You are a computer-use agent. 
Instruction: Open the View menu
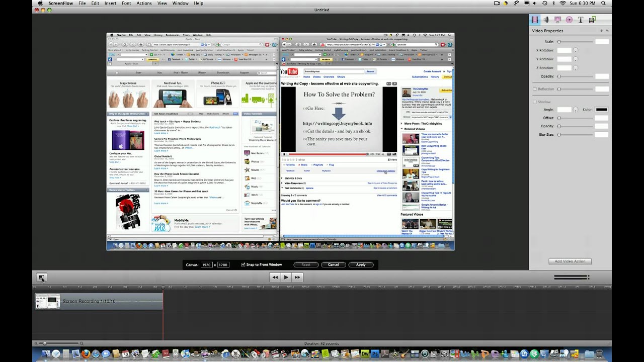162,3
